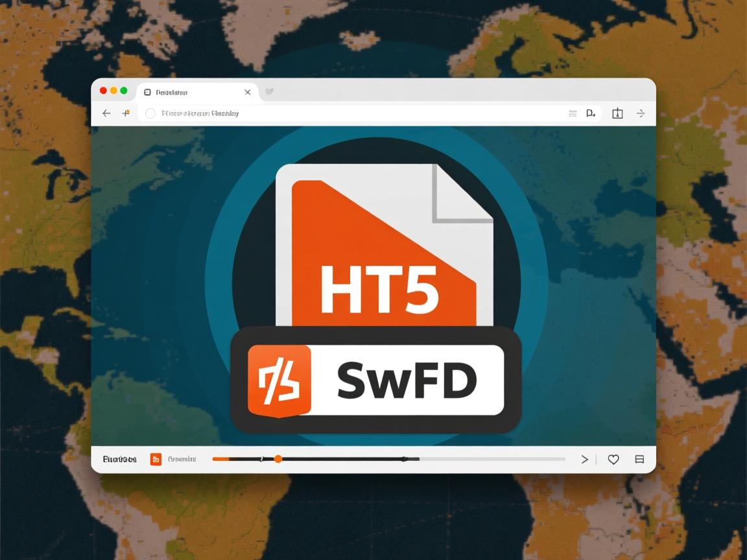The width and height of the screenshot is (747, 560).
Task: Click the green traffic light window control
Action: [123, 91]
